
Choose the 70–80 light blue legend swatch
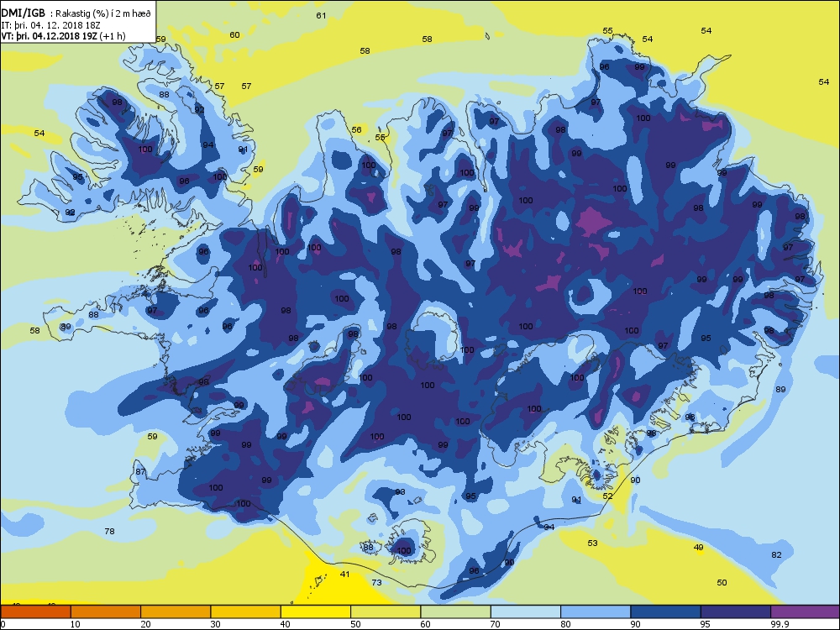click(x=526, y=612)
